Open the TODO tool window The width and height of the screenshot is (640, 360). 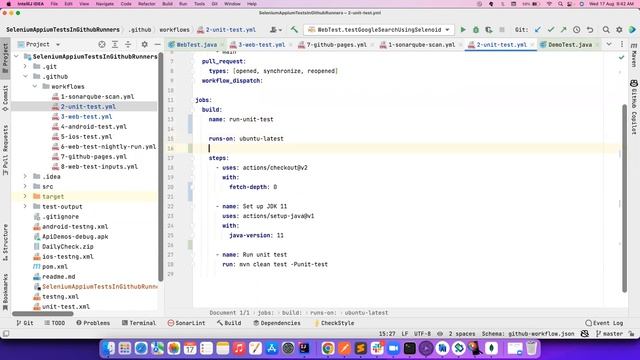pos(55,323)
